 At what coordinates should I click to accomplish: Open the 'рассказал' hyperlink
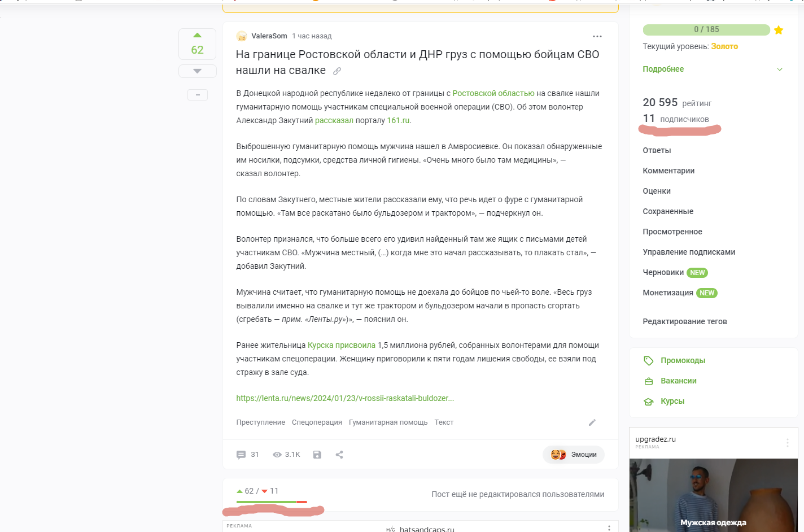(x=334, y=120)
